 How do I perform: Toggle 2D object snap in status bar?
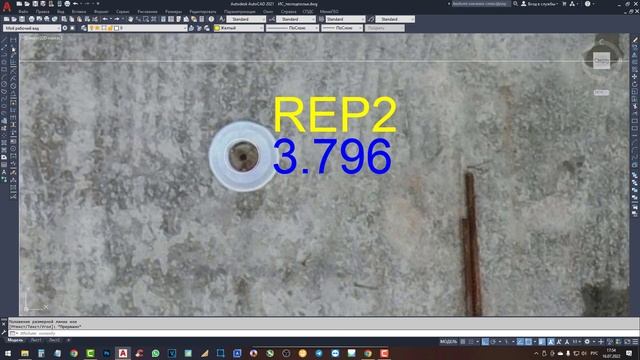pos(528,342)
